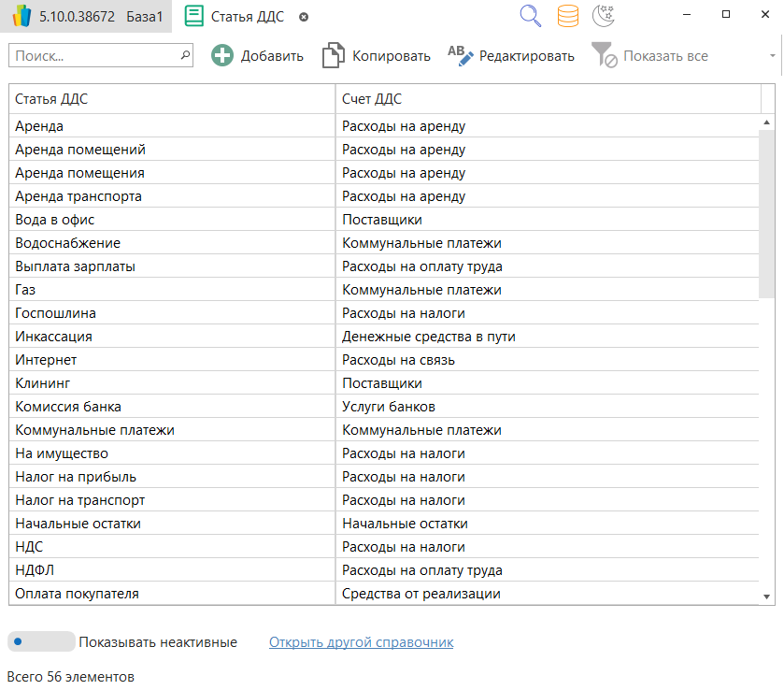Select the Статья ДДС tab

click(x=247, y=17)
